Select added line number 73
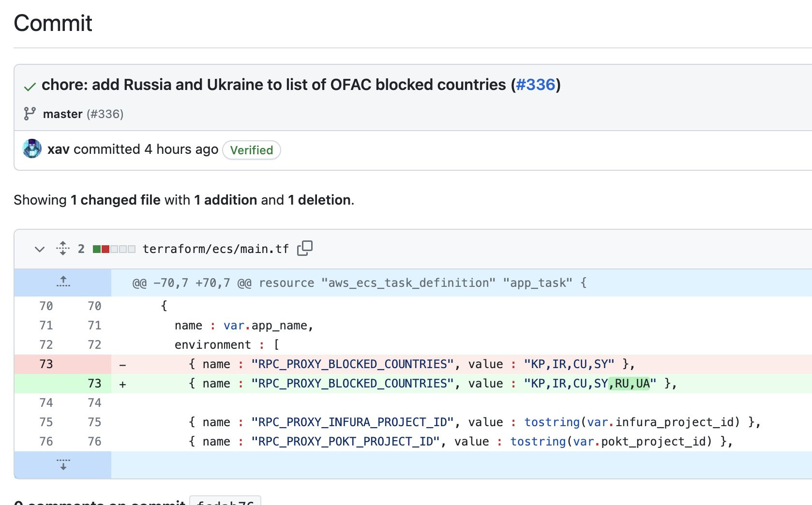Viewport: 812px width, 505px height. click(94, 384)
